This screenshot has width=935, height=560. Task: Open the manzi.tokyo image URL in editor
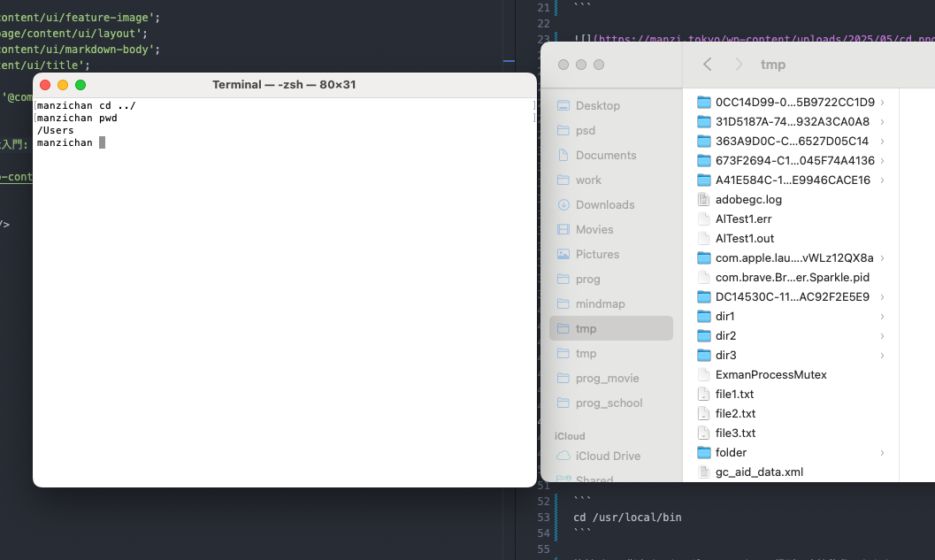click(764, 40)
